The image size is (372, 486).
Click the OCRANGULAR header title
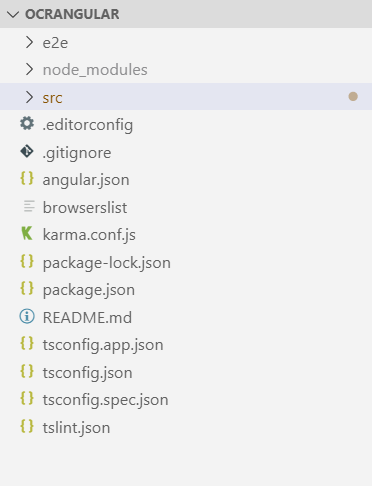click(72, 14)
